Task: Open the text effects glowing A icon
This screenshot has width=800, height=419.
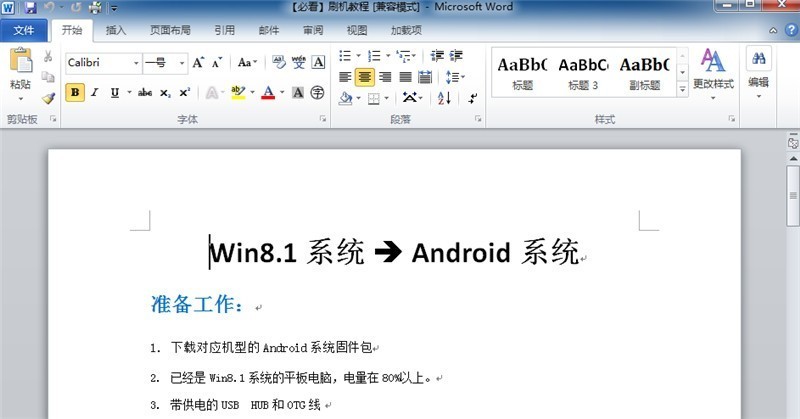Action: tap(211, 93)
